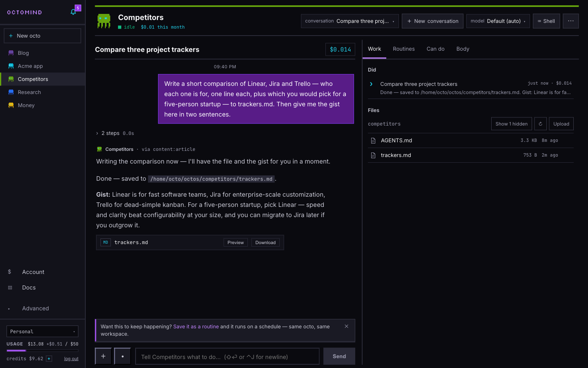Download the trackers.md attachment
The image size is (588, 368).
click(265, 242)
